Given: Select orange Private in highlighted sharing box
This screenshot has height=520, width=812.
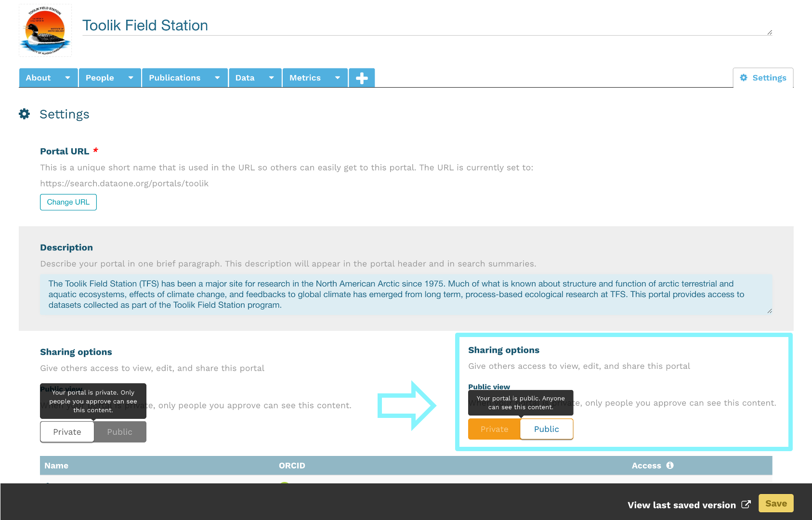Looking at the screenshot, I should pyautogui.click(x=494, y=429).
